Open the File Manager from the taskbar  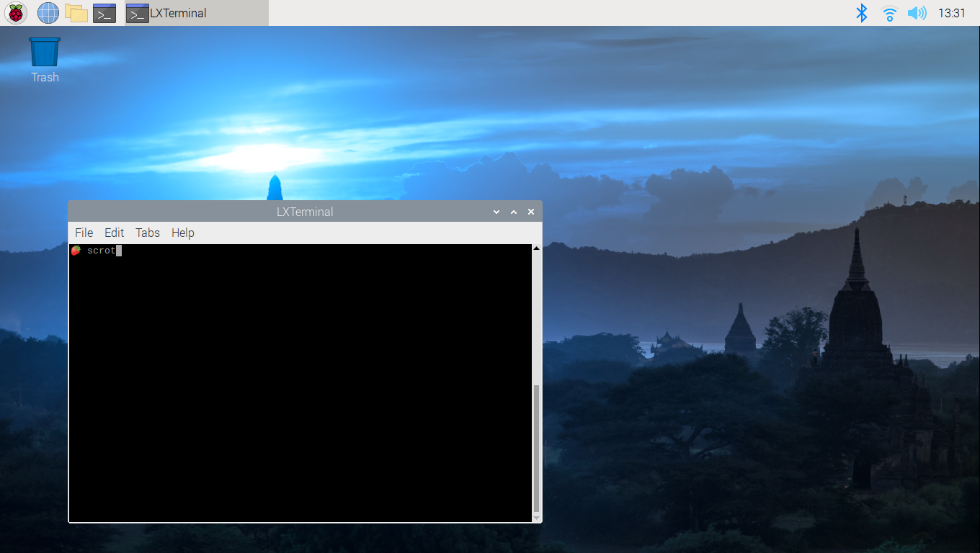(76, 12)
